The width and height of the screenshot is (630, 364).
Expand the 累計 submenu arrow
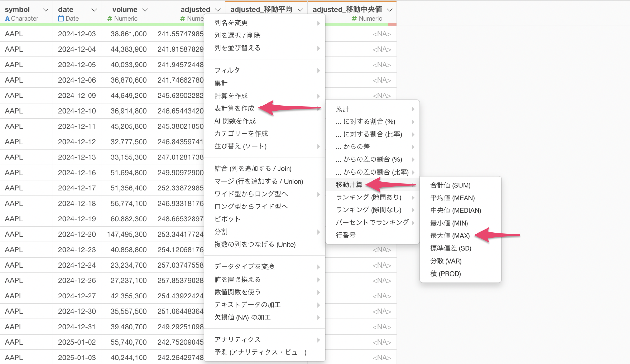pyautogui.click(x=413, y=109)
